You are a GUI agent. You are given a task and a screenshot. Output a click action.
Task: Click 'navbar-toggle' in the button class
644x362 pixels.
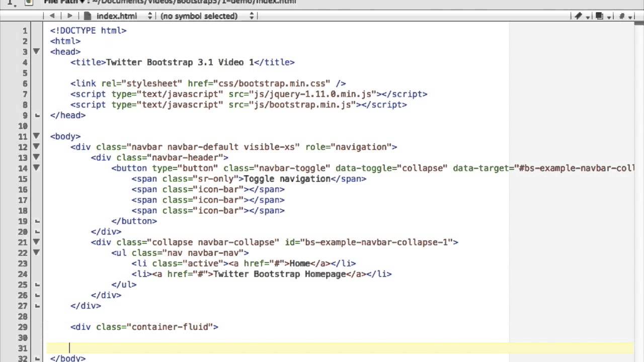click(x=292, y=168)
